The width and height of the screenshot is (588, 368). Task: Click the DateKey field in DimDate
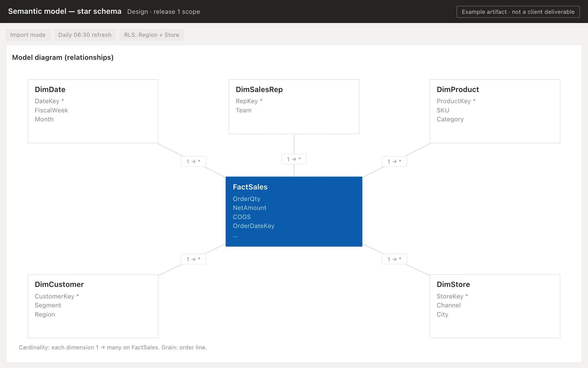(x=49, y=101)
